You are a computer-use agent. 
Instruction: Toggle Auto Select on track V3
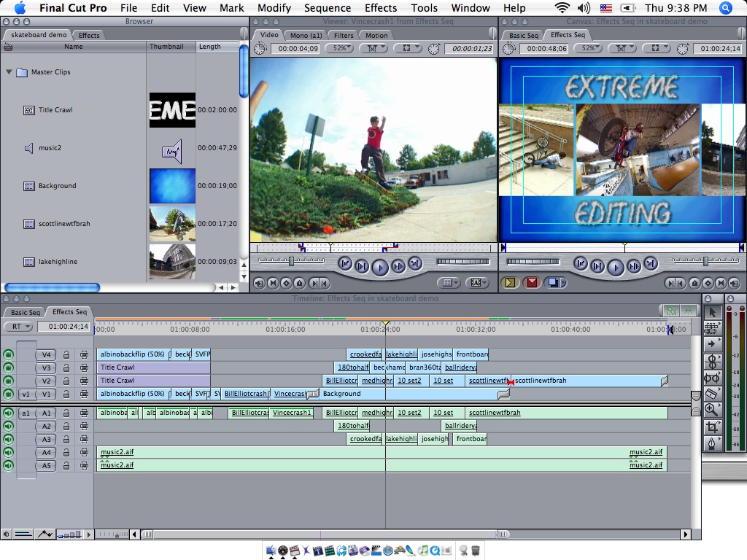click(84, 367)
